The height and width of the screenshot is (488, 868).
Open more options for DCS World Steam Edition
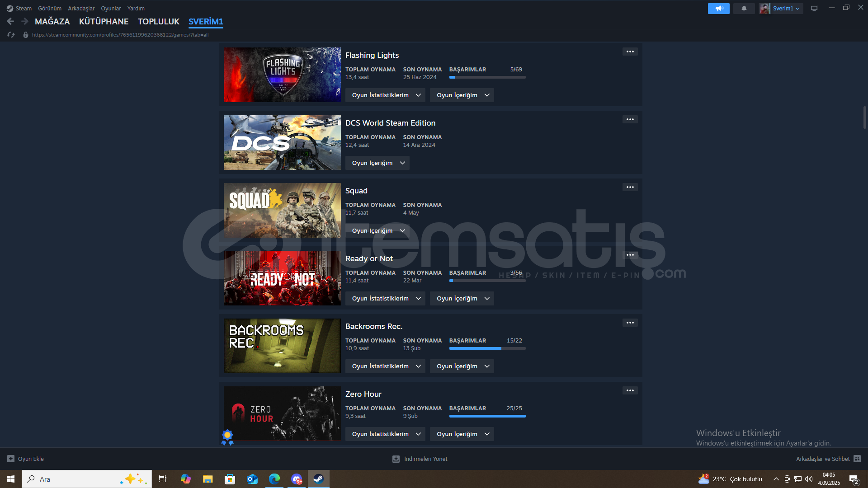point(630,119)
